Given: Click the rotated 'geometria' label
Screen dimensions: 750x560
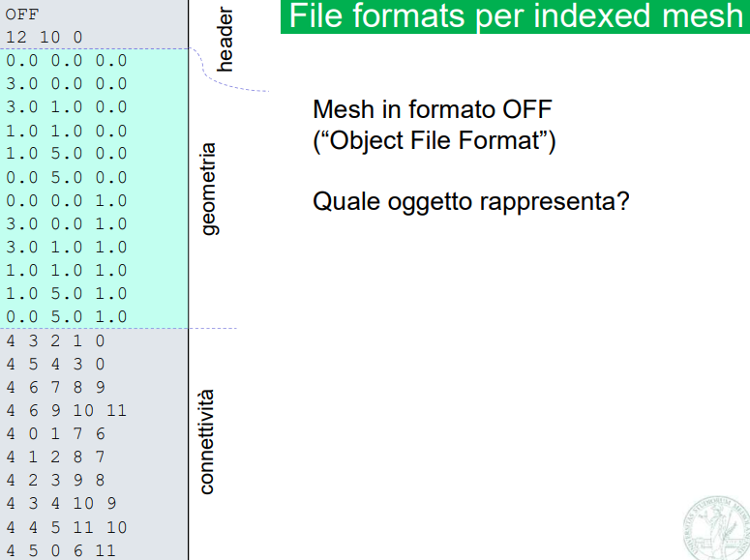Looking at the screenshot, I should [x=209, y=191].
